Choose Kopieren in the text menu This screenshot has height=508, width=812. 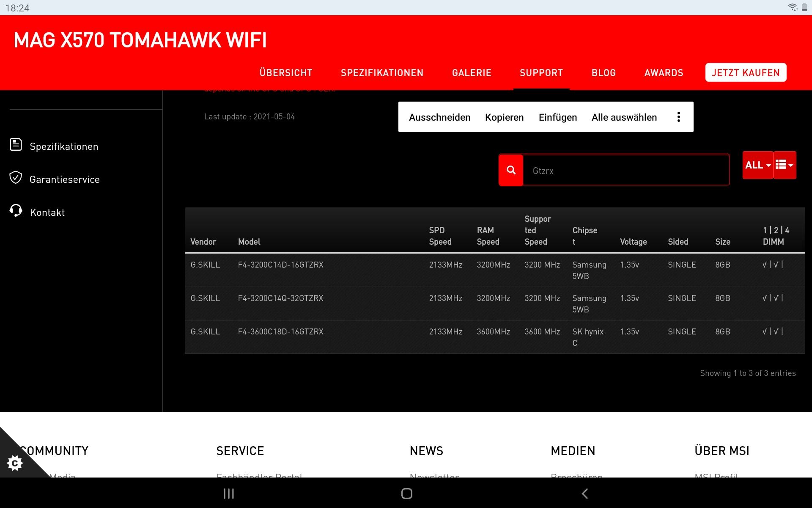point(504,117)
